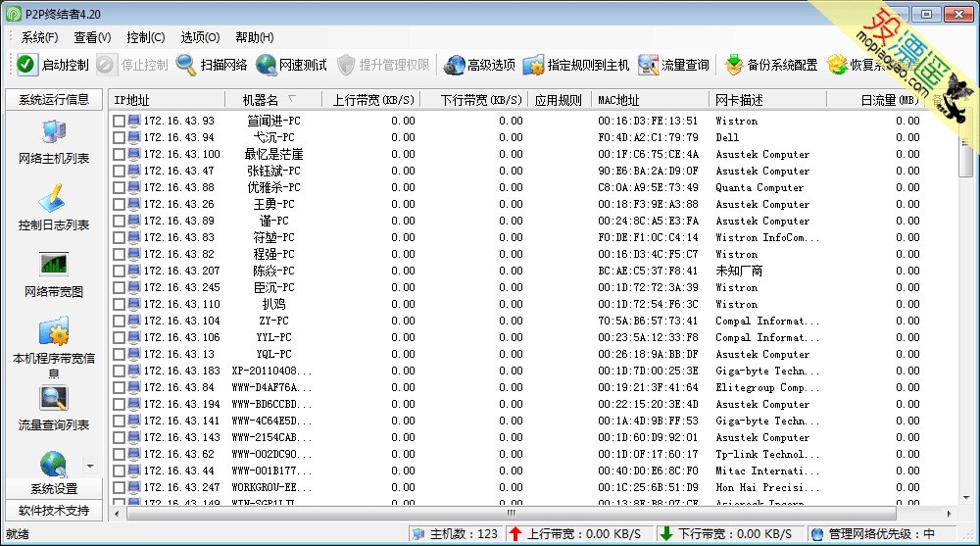
Task: Click the Quanta Computer description cell
Action: [x=759, y=187]
